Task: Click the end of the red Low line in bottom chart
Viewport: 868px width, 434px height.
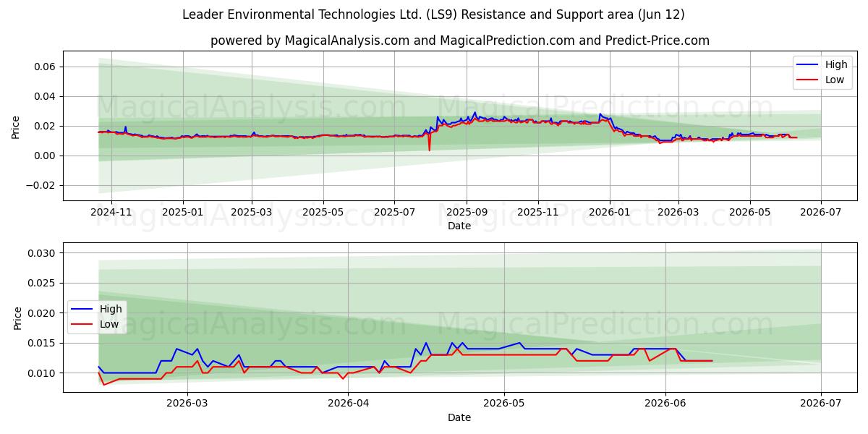Action: [x=712, y=361]
